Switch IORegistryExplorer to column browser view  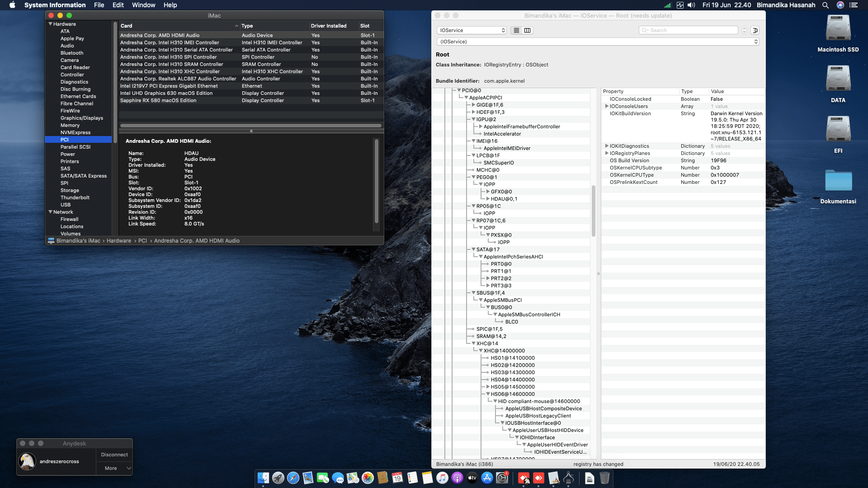coord(527,30)
